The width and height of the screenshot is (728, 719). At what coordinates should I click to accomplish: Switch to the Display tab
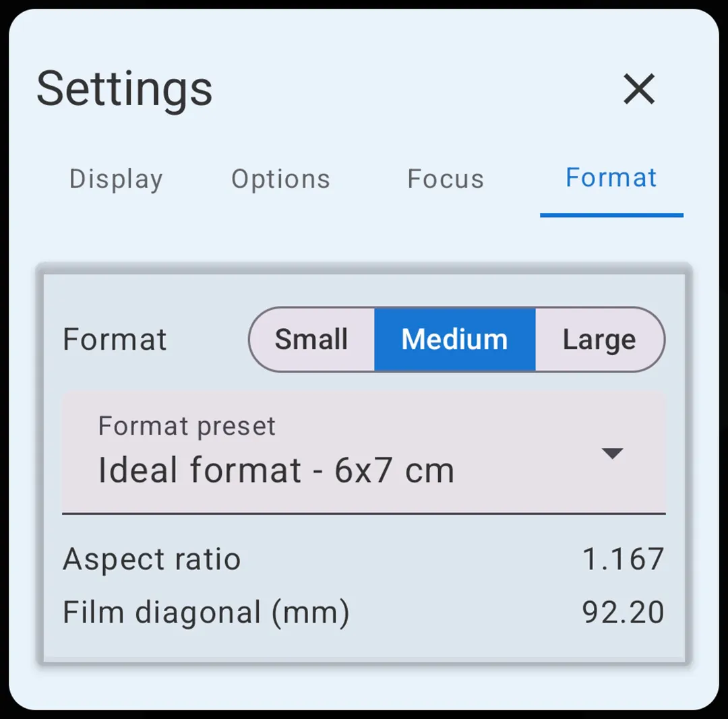pos(115,179)
